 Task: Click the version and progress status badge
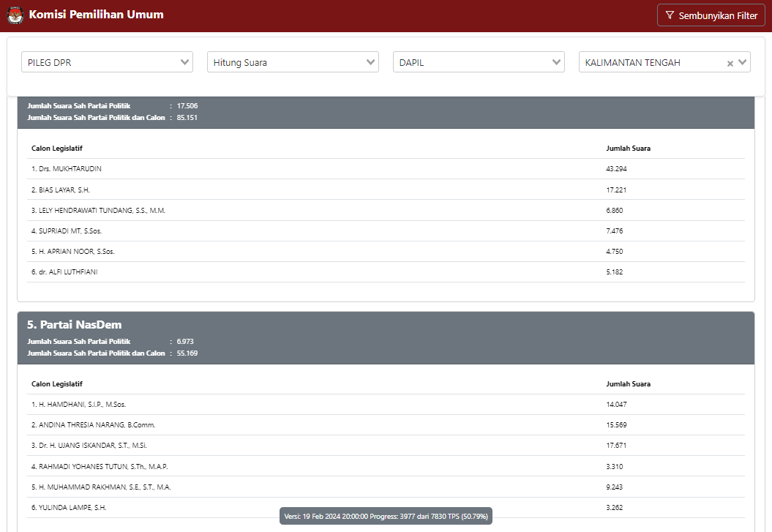coord(386,517)
